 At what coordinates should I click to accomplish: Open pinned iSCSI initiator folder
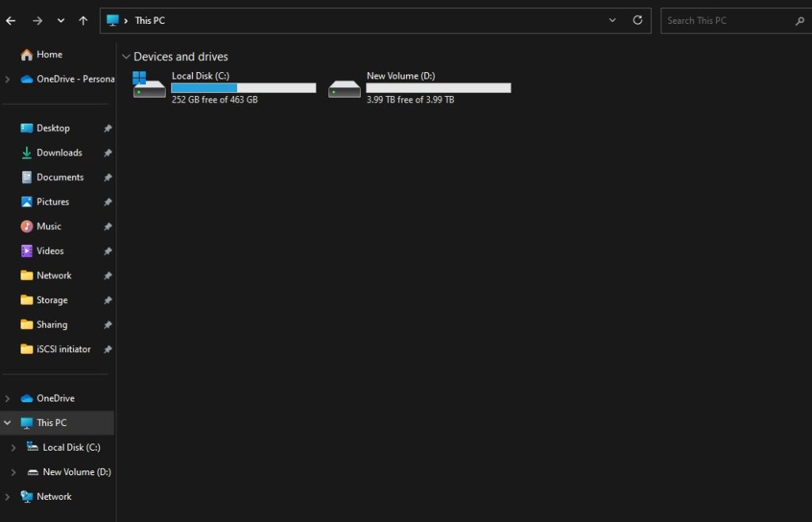point(63,349)
